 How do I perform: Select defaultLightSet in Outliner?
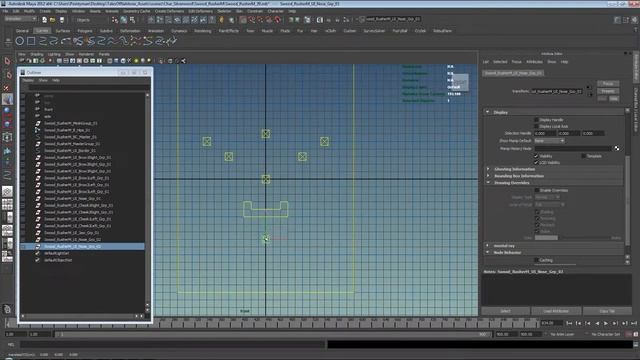point(57,253)
